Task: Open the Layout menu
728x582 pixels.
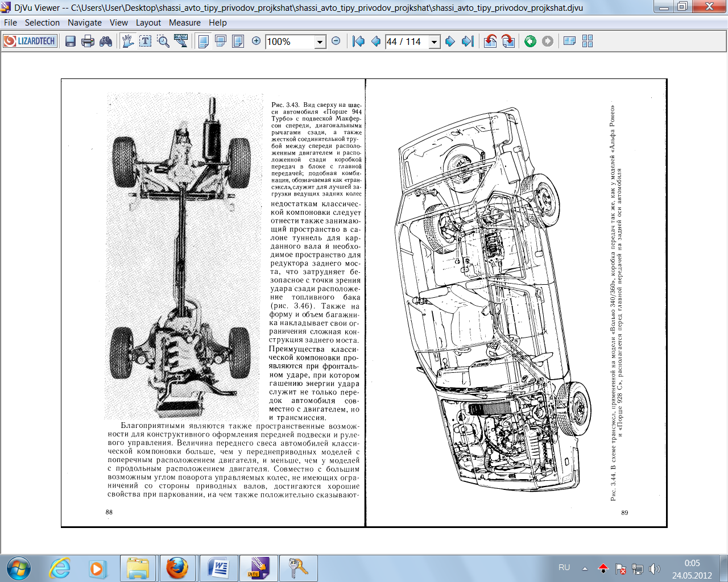Action: 148,23
